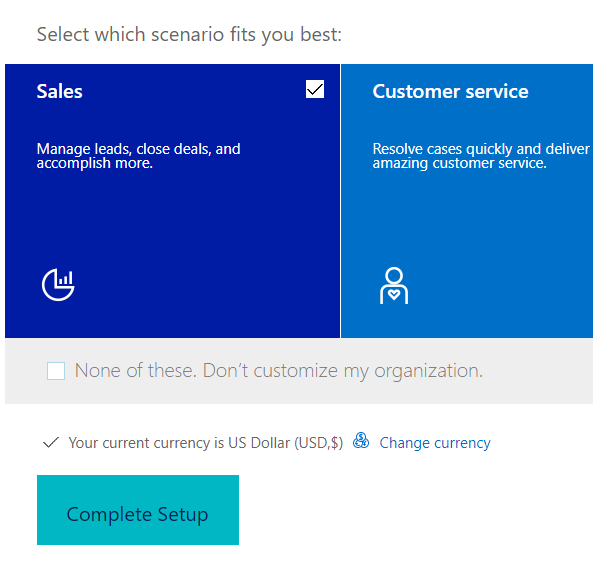Open the Change currency link
The width and height of the screenshot is (593, 579).
[x=435, y=443]
